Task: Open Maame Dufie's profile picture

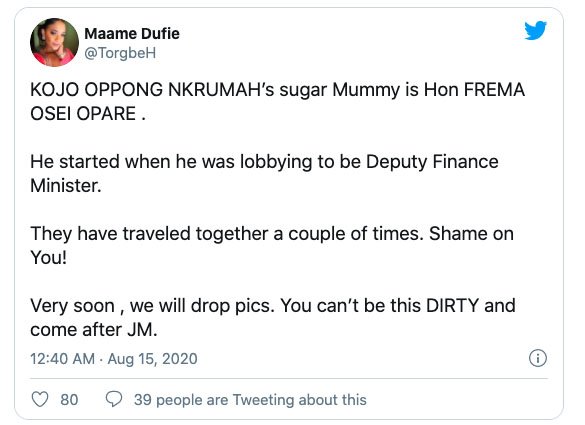Action: point(54,42)
